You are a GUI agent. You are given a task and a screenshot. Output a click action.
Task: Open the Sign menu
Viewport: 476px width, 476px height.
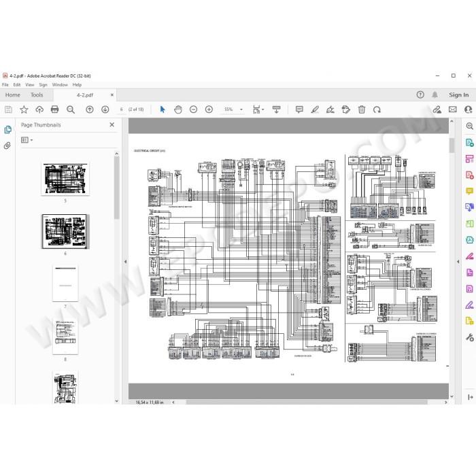point(43,85)
